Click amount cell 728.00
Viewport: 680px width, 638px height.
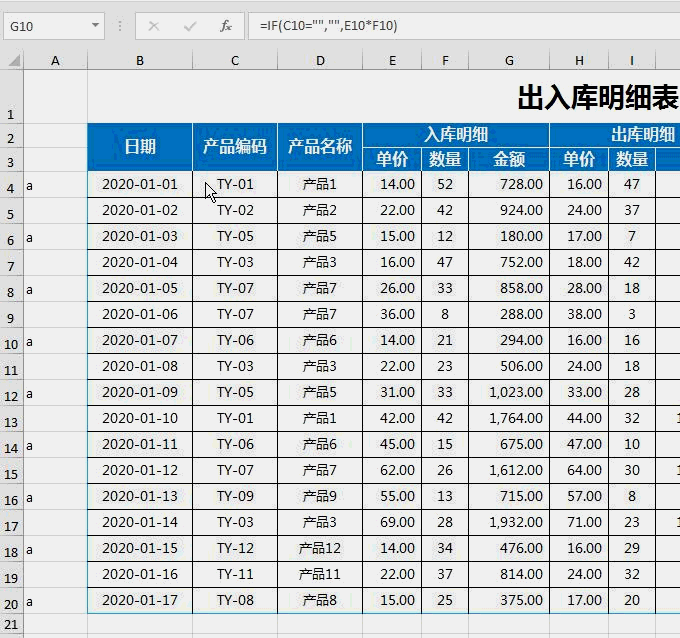coord(509,184)
